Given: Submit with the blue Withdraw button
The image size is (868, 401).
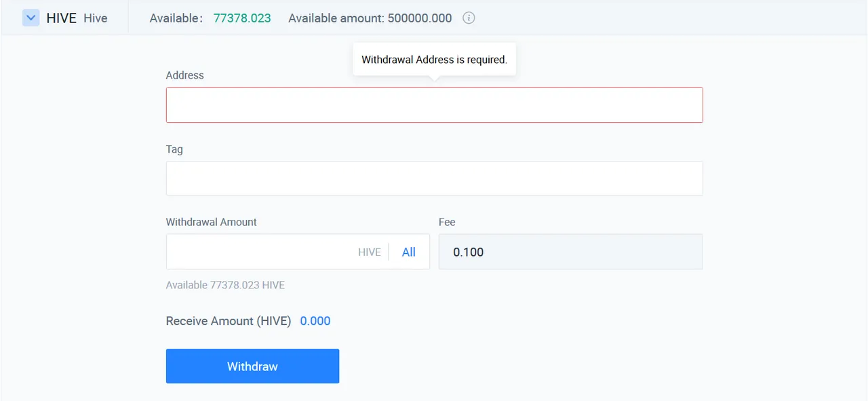Looking at the screenshot, I should 252,366.
